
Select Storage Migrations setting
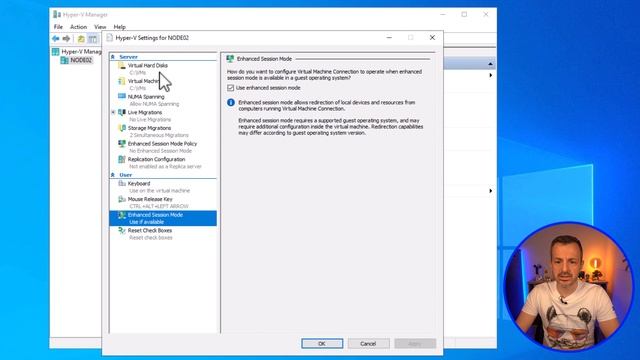(149, 128)
